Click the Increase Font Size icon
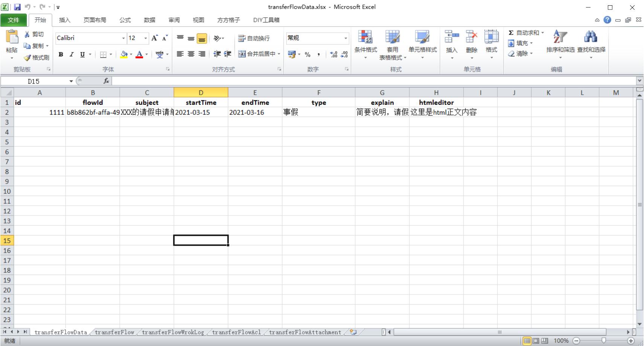 (x=154, y=38)
